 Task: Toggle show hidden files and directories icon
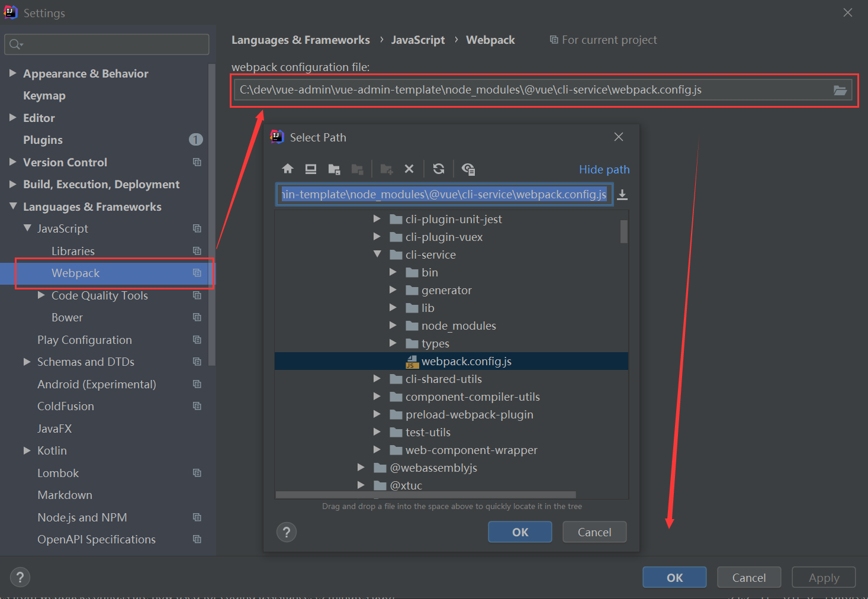[x=468, y=169]
